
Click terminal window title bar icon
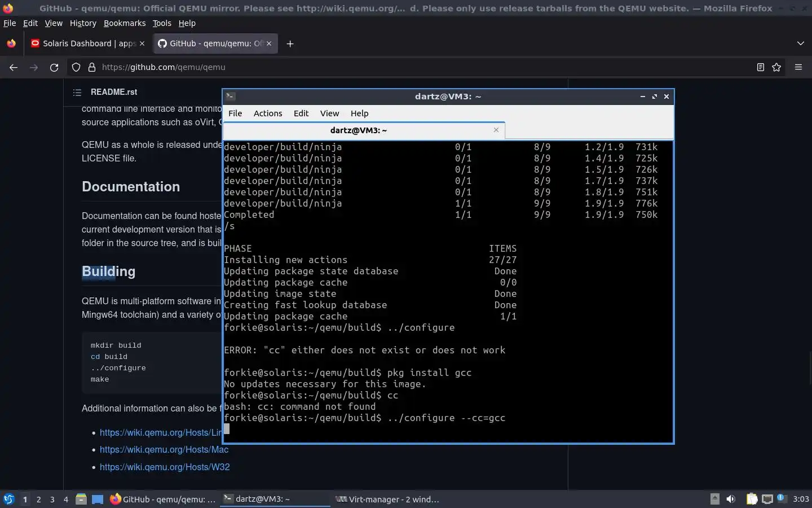[230, 97]
